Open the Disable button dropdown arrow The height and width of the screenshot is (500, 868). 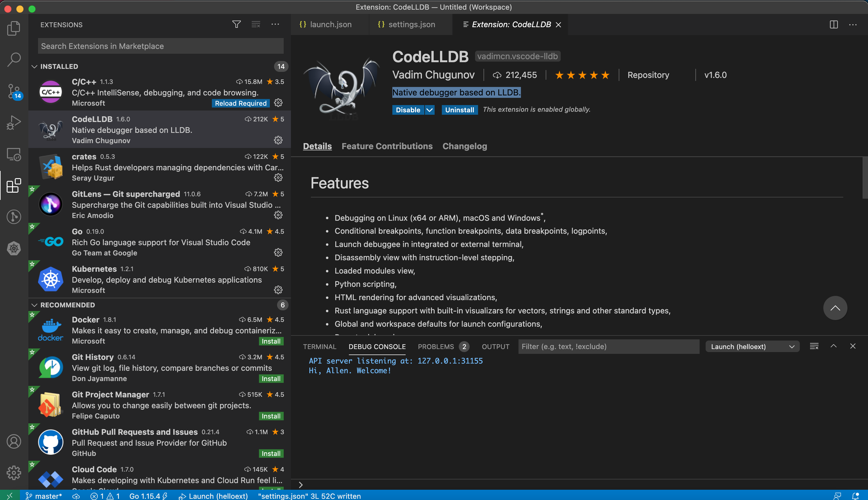pos(429,110)
